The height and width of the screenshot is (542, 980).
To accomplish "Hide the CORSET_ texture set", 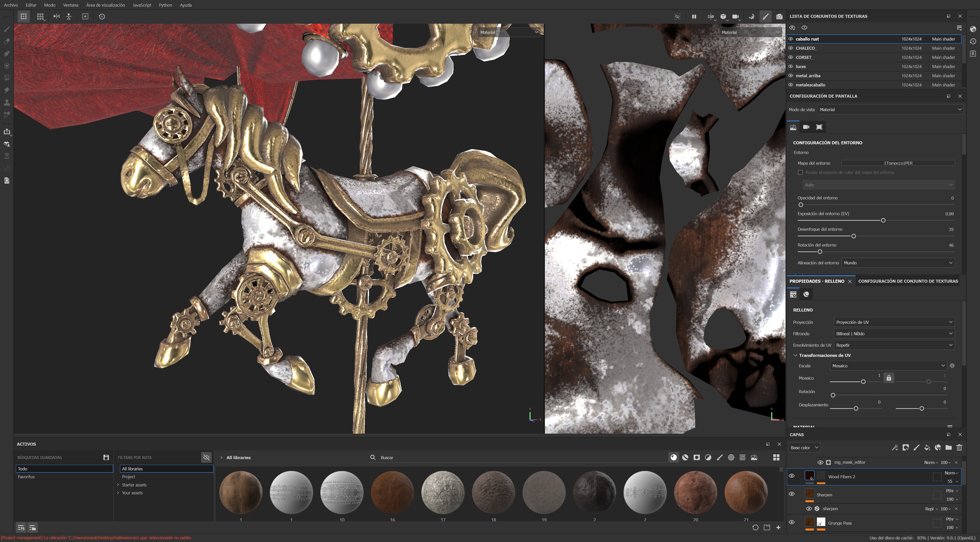I will 791,57.
